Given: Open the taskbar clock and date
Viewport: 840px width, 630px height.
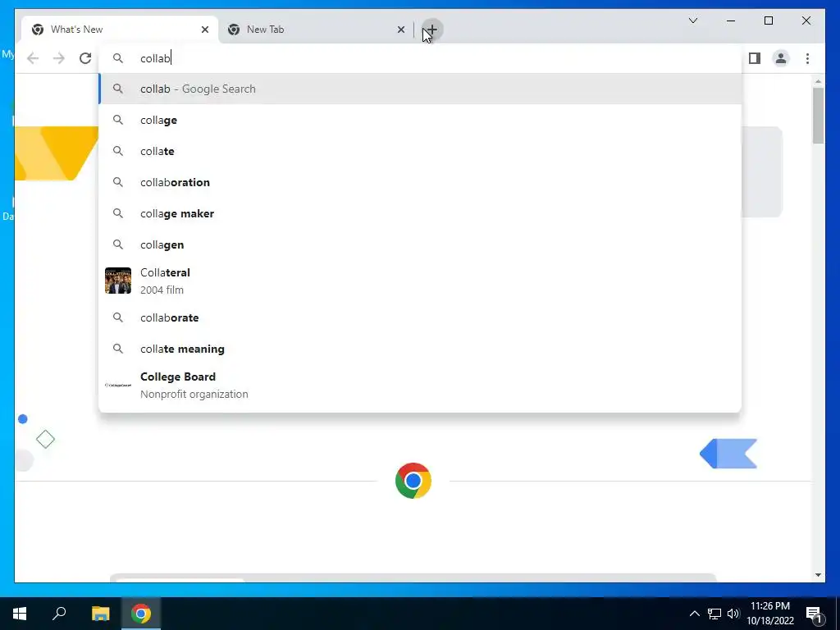Looking at the screenshot, I should click(770, 614).
